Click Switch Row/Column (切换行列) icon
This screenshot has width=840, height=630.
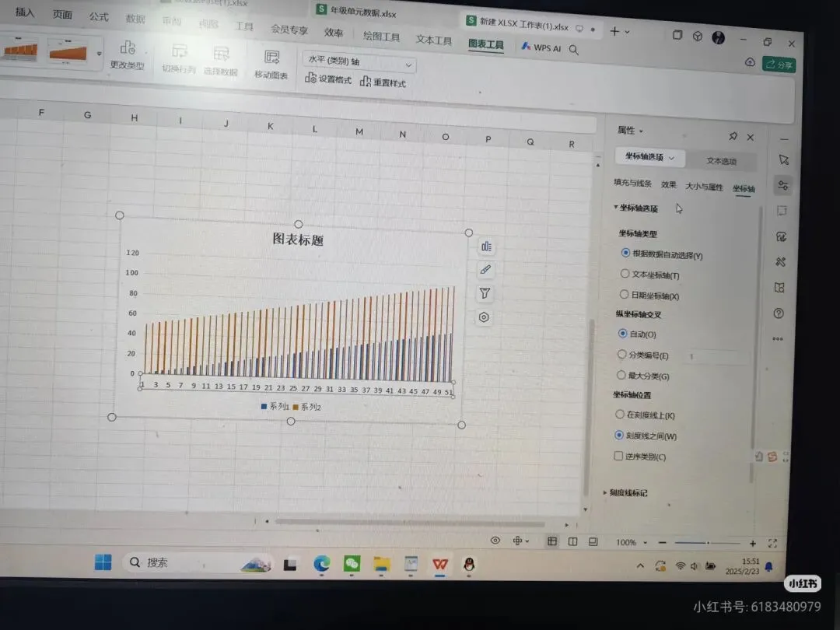tap(179, 59)
